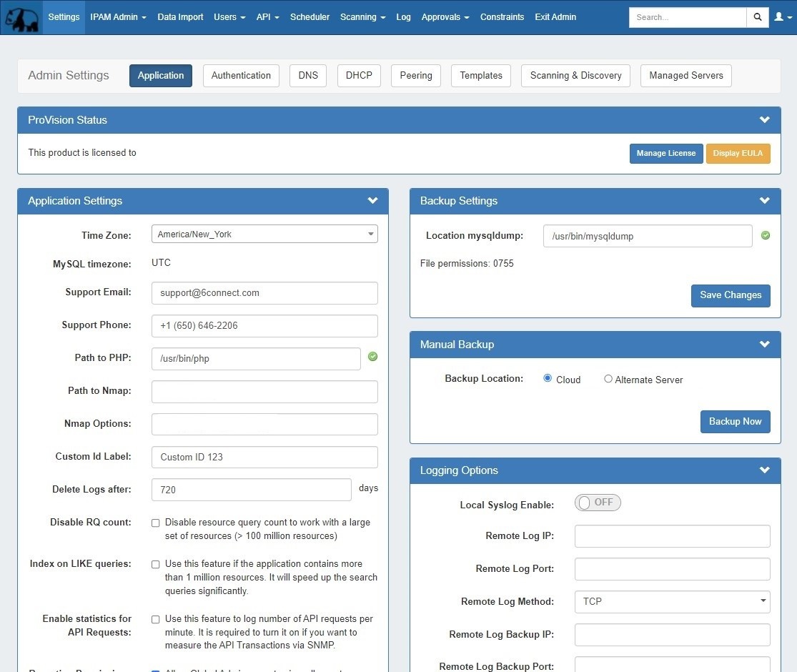This screenshot has width=797, height=672.
Task: Click into the Support Email field
Action: (264, 293)
